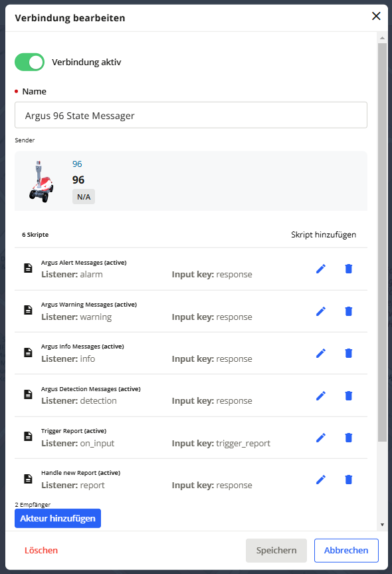Delete the Trigger Report script

349,438
